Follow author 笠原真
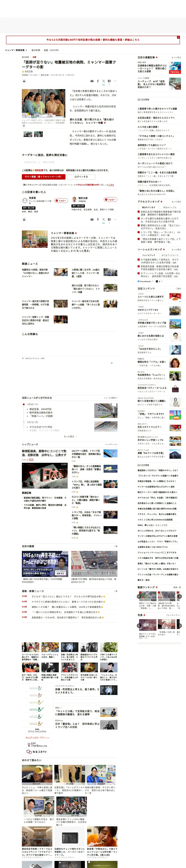 pyautogui.click(x=61, y=201)
